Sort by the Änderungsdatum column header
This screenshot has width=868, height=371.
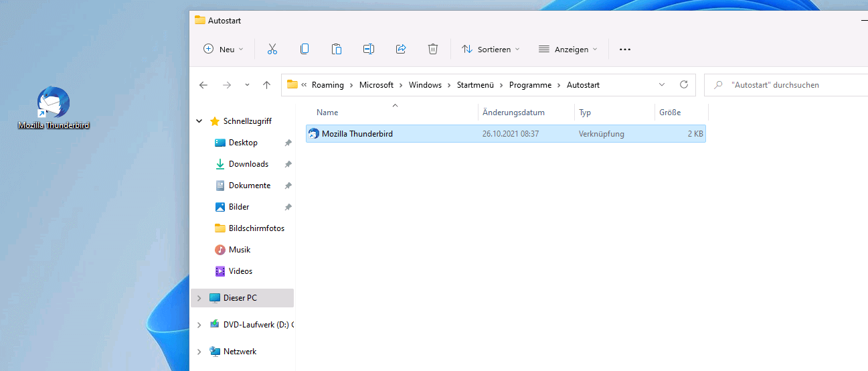click(x=526, y=113)
